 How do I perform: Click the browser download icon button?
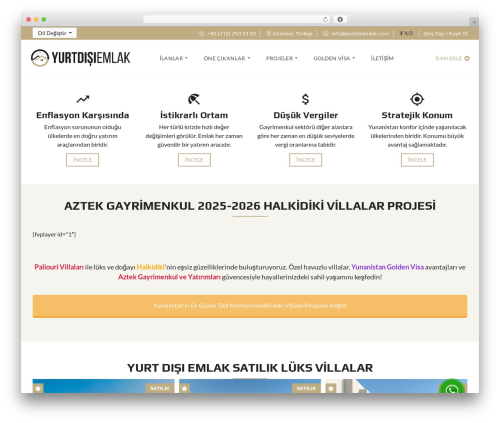click(340, 19)
